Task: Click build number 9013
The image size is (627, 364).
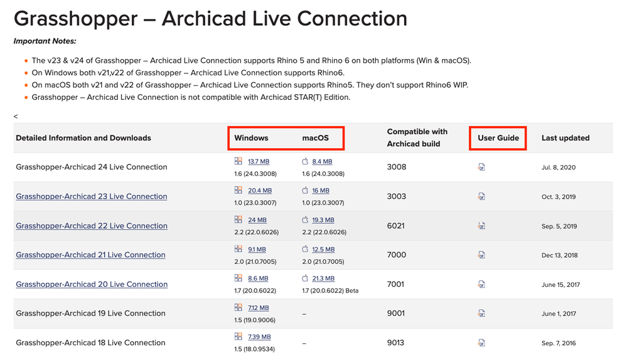Action: coord(395,343)
